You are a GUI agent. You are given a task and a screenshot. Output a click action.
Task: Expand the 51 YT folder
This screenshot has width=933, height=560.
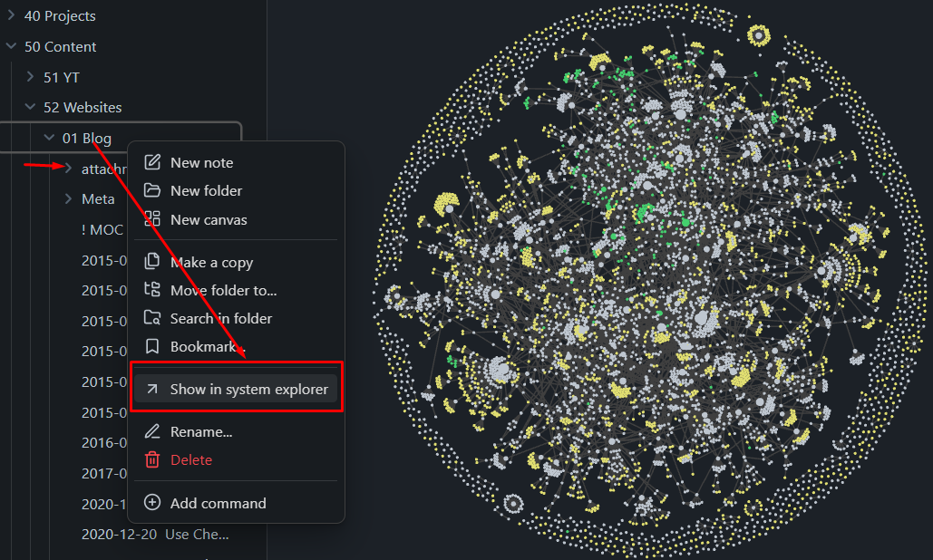[30, 77]
